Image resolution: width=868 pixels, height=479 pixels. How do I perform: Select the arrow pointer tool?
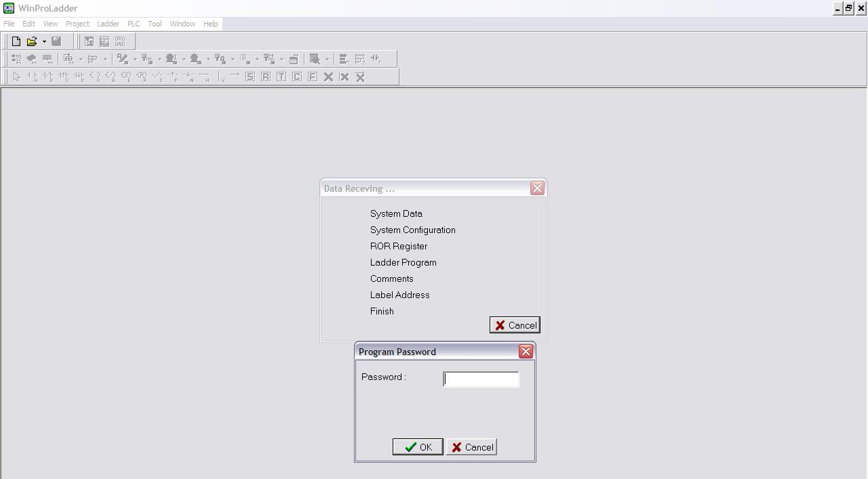pyautogui.click(x=16, y=77)
